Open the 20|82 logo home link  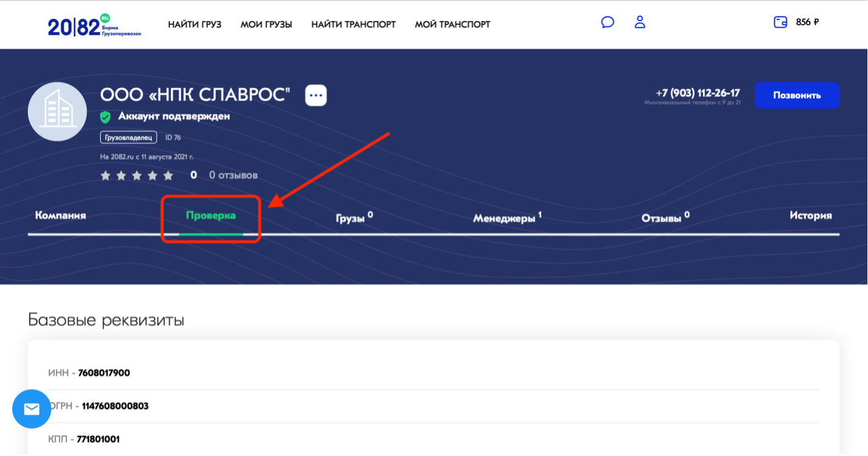[x=94, y=26]
